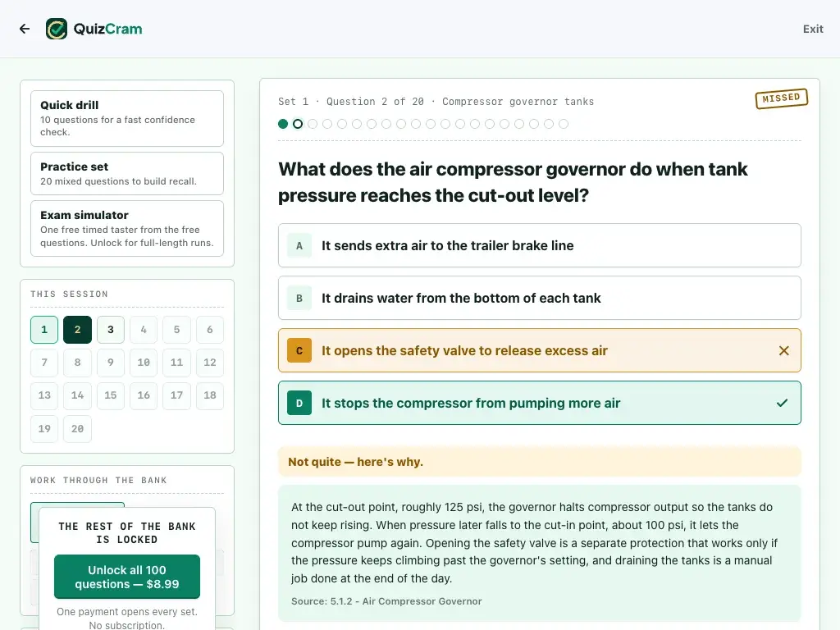Jump to question 1 in session grid

click(44, 330)
